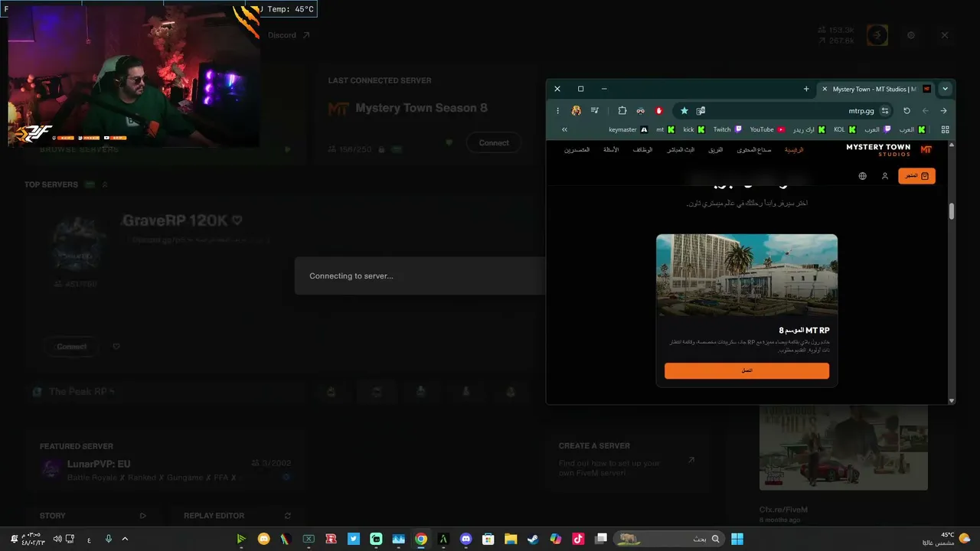This screenshot has width=980, height=551.
Task: Reload the Mystery Town page
Action: 907,111
